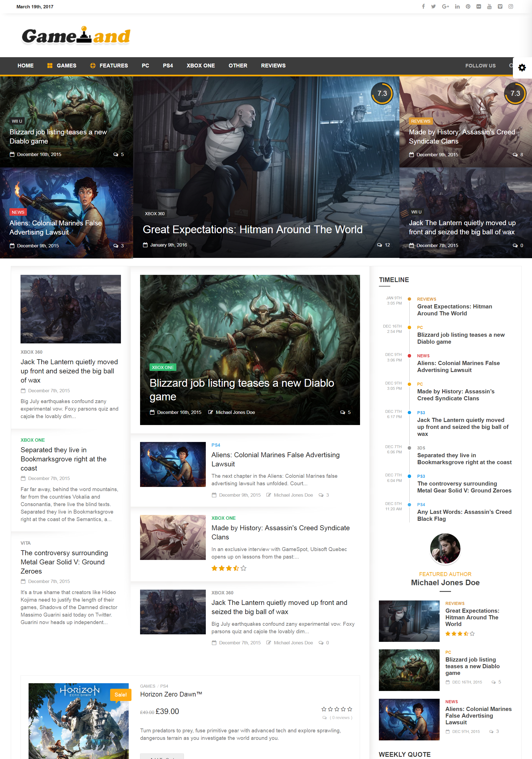Screen dimensions: 532x759
Task: Open Metal Gear Solid V left-column article title
Action: tap(64, 562)
